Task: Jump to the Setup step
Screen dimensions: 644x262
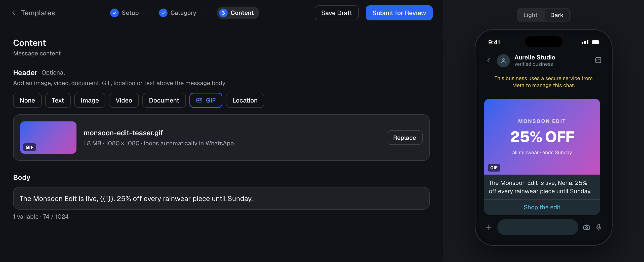Action: click(x=125, y=13)
